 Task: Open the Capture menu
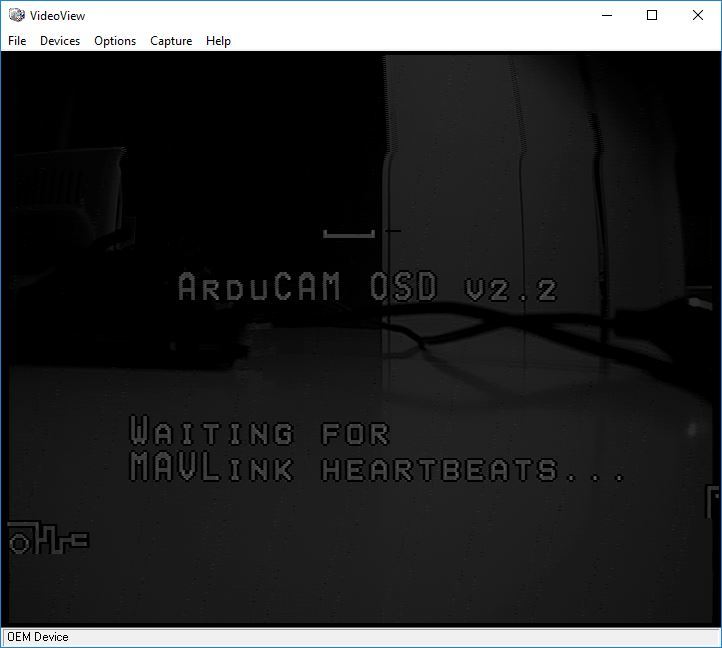(x=171, y=41)
